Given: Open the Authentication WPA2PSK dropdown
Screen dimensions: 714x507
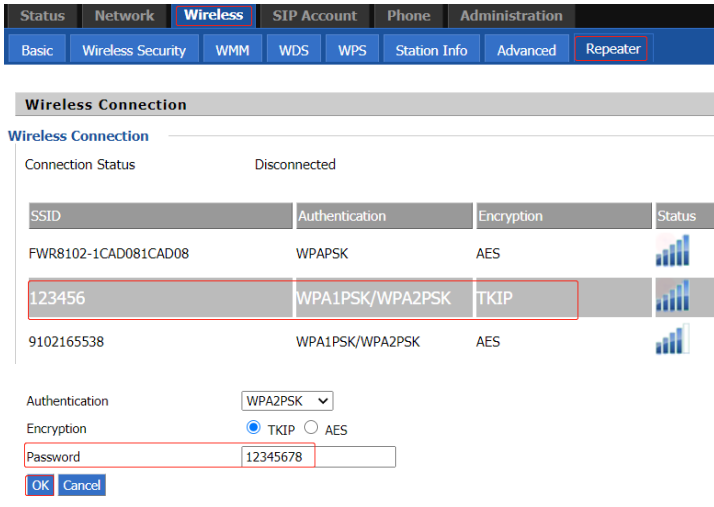Looking at the screenshot, I should pyautogui.click(x=288, y=401).
